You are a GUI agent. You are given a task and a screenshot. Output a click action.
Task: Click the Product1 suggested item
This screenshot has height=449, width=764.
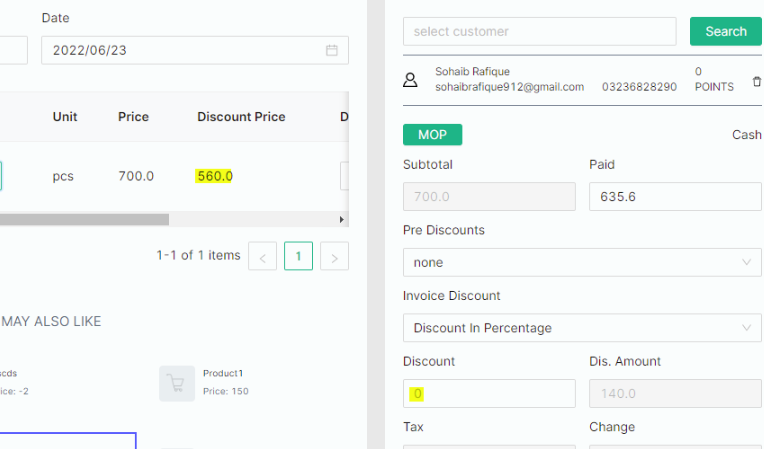point(226,373)
